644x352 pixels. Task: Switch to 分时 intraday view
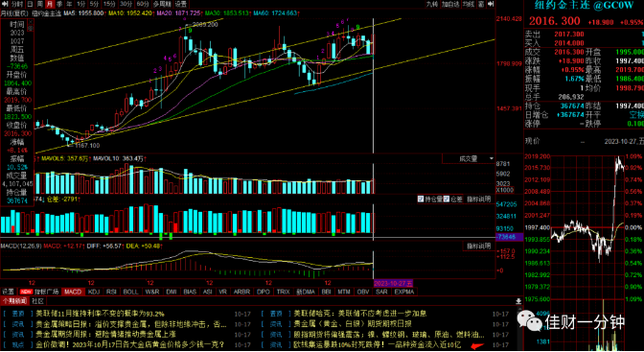17,4
